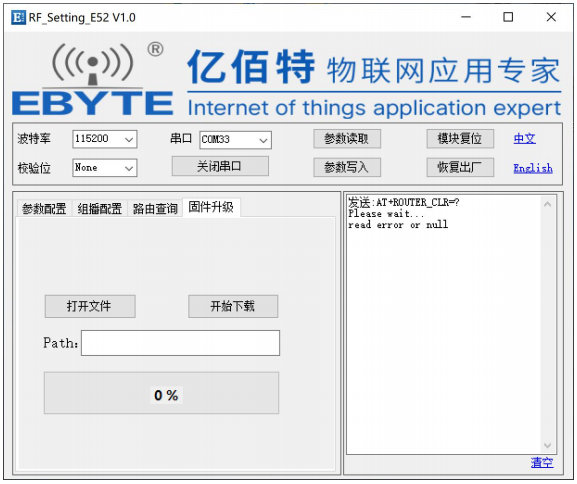Switch to the 参数配置 tab

point(44,209)
